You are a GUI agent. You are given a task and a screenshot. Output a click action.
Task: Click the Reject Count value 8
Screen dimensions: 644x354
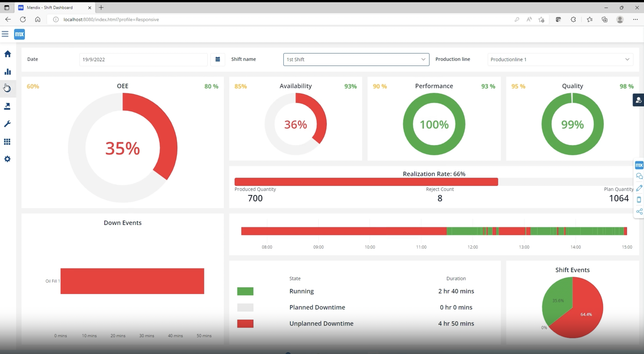click(440, 198)
